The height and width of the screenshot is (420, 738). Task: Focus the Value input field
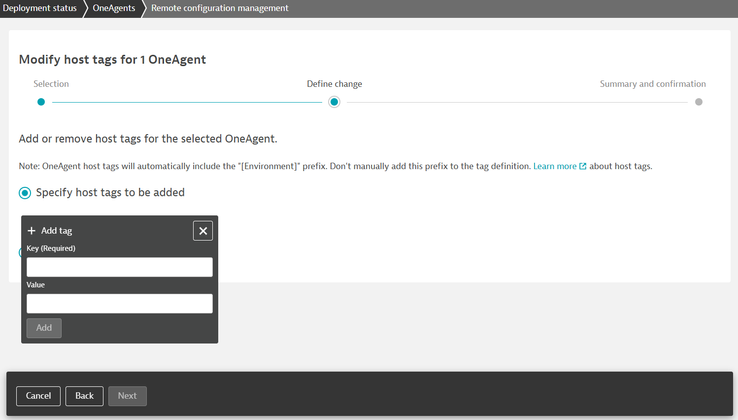tap(119, 303)
